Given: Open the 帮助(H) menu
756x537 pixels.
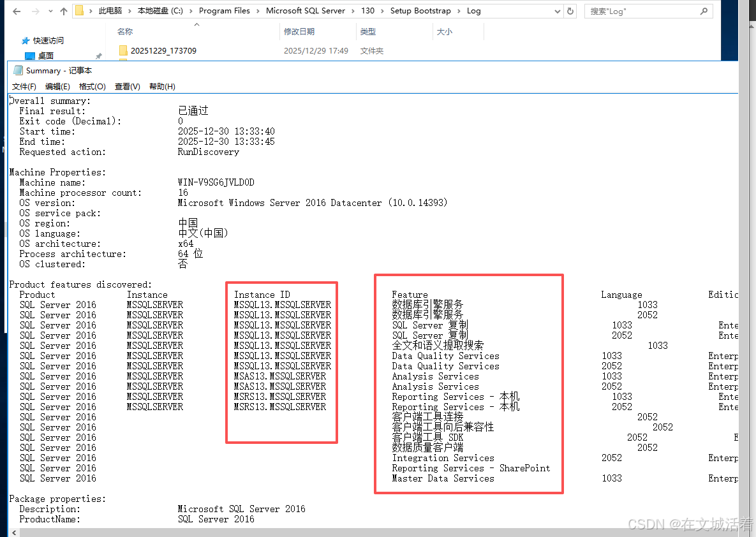Looking at the screenshot, I should click(162, 86).
